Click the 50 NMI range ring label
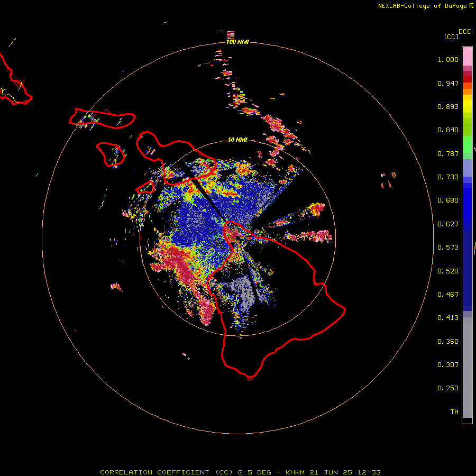This screenshot has width=476, height=476. pos(237,140)
